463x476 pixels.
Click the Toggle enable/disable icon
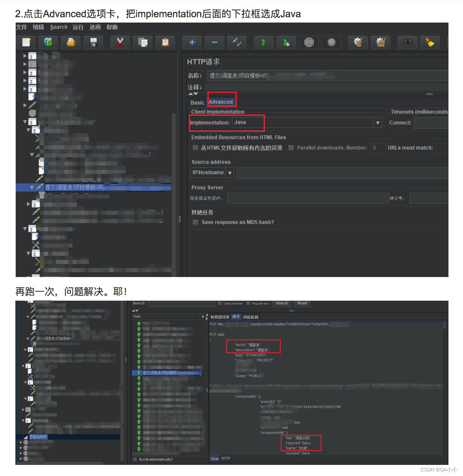237,42
